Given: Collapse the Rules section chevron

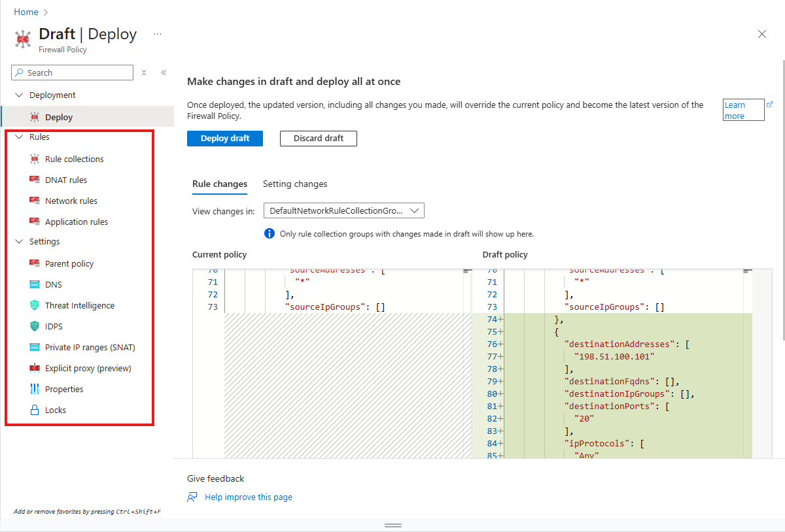Looking at the screenshot, I should point(18,137).
